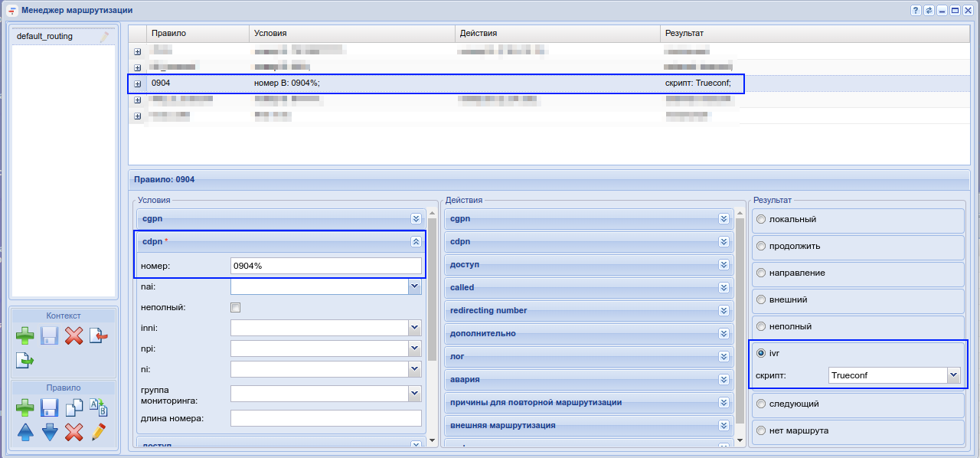980x458 pixels.
Task: Expand the redirecting number section
Action: pyautogui.click(x=724, y=310)
